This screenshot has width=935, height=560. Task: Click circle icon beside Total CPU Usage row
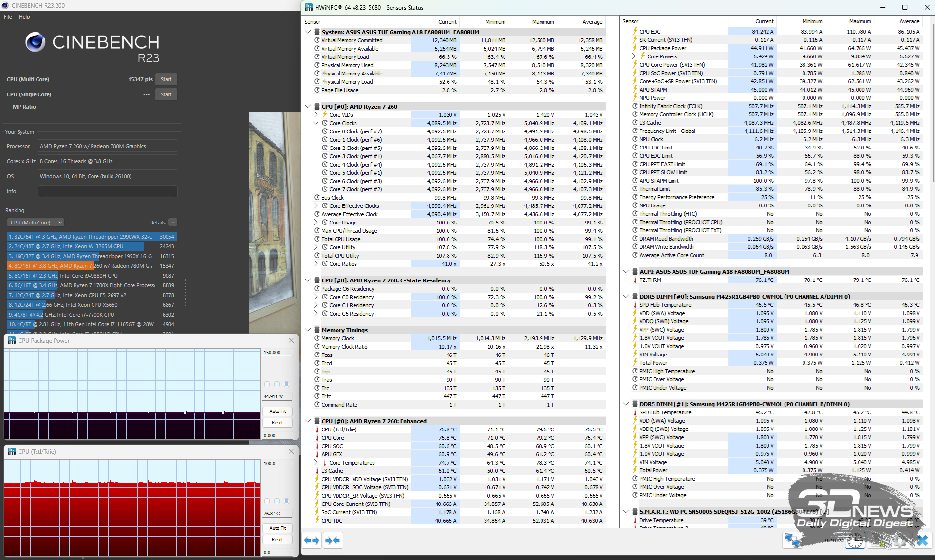tap(317, 239)
